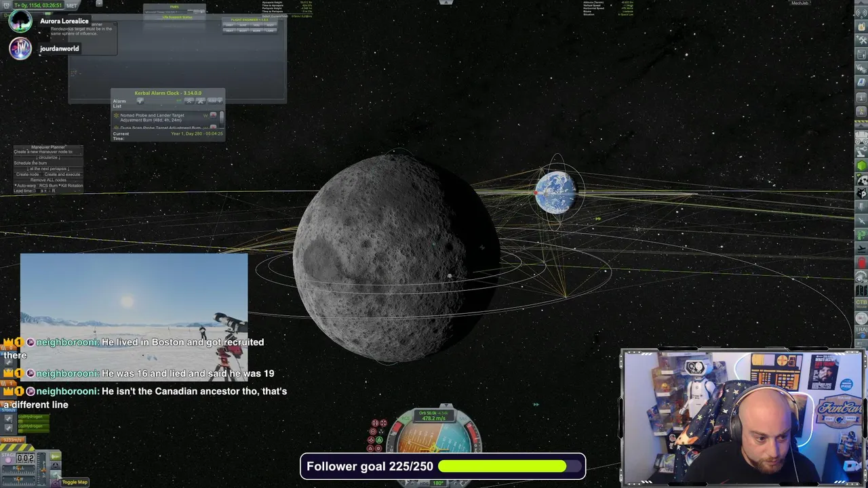Click the engine icon beside first LqdHydrogen bar
The width and height of the screenshot is (868, 488).
click(9, 419)
